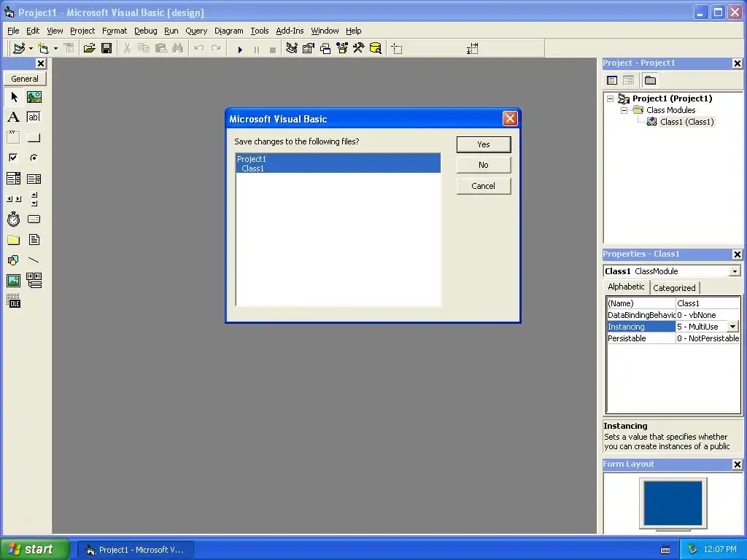The height and width of the screenshot is (560, 747).
Task: Open the Object Browser toolbar icon
Action: (342, 48)
